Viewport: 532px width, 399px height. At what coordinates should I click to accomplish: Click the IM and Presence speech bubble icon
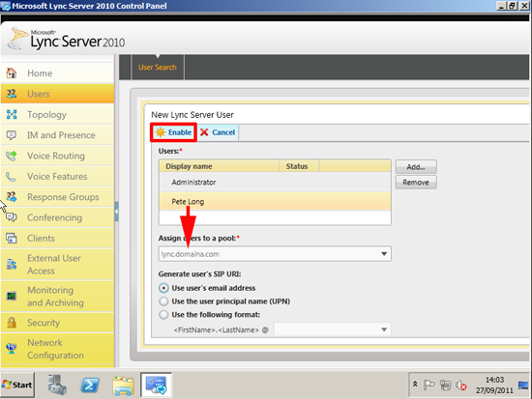(x=12, y=135)
